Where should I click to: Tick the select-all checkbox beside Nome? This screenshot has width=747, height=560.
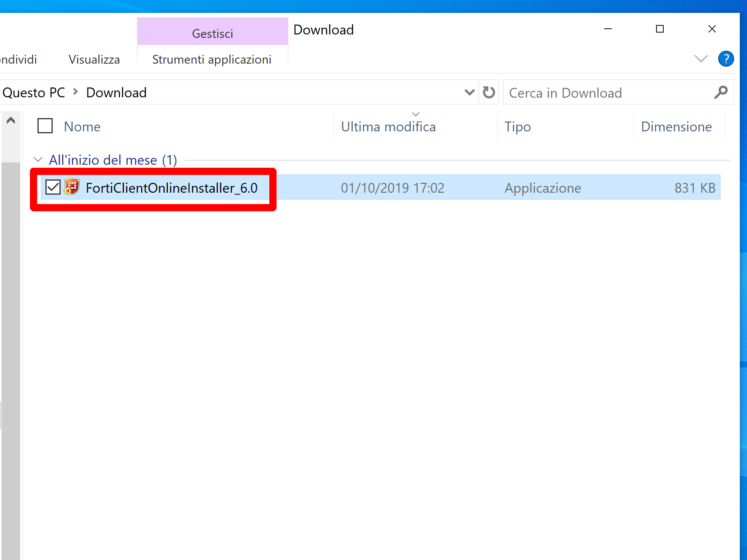(45, 126)
